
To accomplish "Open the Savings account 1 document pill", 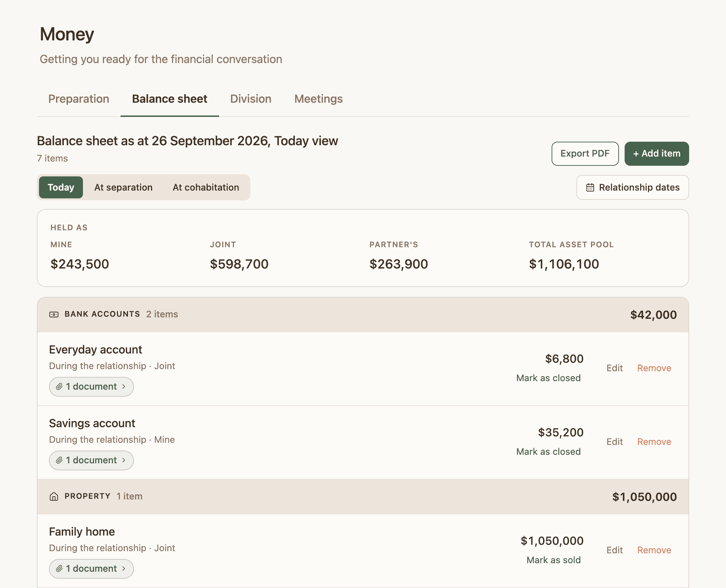I will click(x=91, y=460).
